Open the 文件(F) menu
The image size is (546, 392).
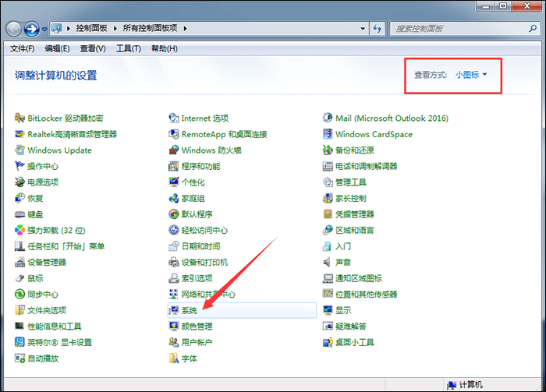(x=23, y=48)
